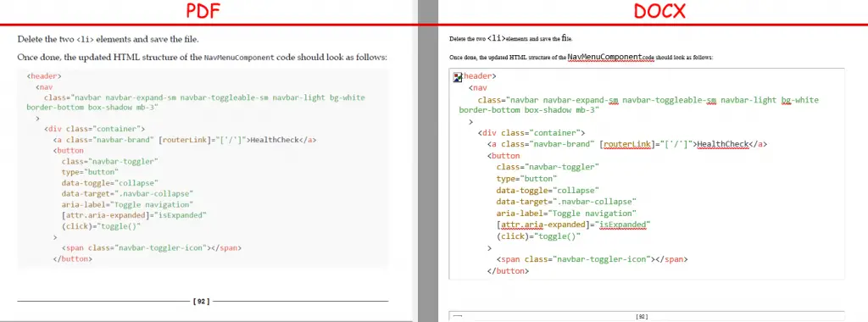Image resolution: width=868 pixels, height=322 pixels.
Task: Click the </button> closing tag in DOCX pane
Action: (x=508, y=270)
